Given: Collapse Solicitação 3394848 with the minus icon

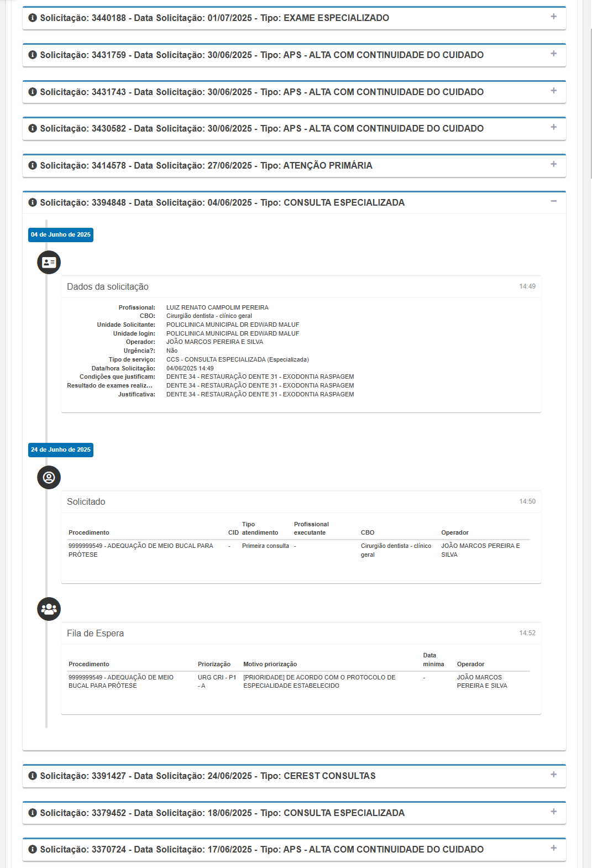Looking at the screenshot, I should 553,201.
